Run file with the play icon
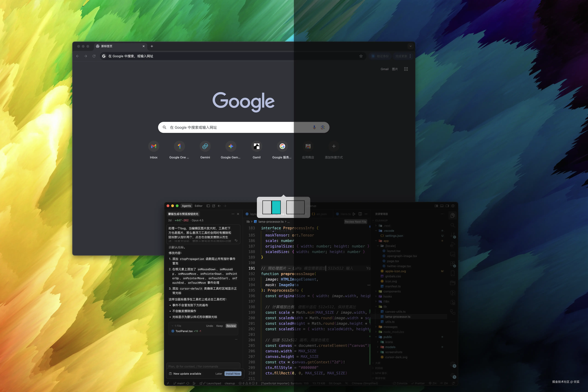The width and height of the screenshot is (588, 392). [x=354, y=214]
